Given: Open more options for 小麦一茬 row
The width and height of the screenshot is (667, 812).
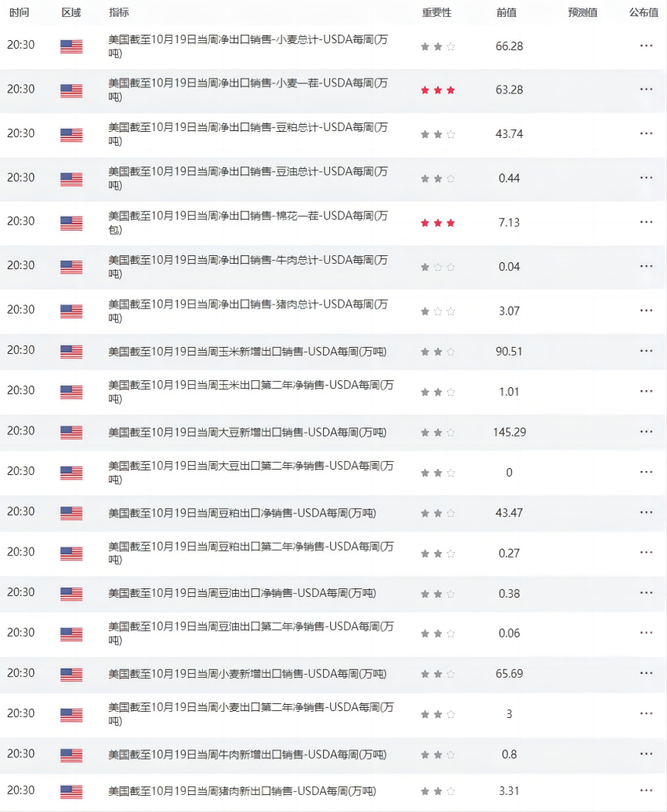Looking at the screenshot, I should pos(645,89).
